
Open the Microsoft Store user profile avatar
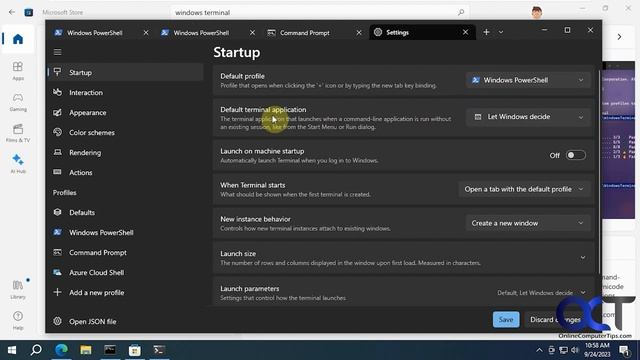click(x=537, y=12)
